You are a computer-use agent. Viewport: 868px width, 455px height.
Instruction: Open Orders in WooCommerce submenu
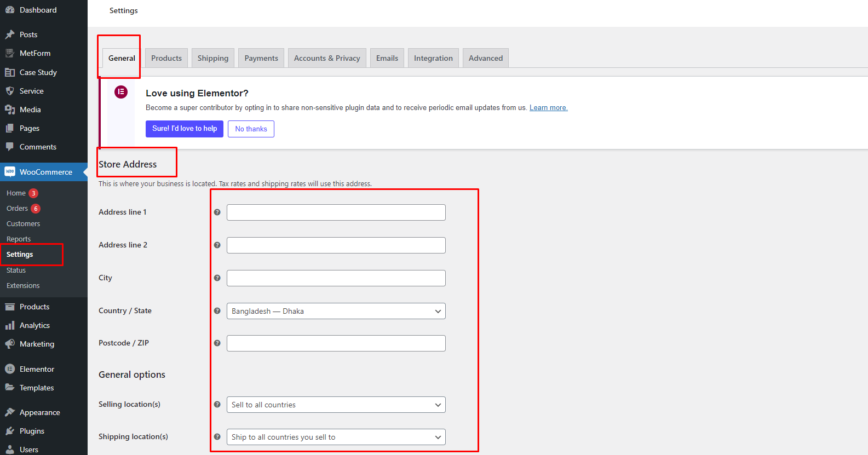point(17,209)
